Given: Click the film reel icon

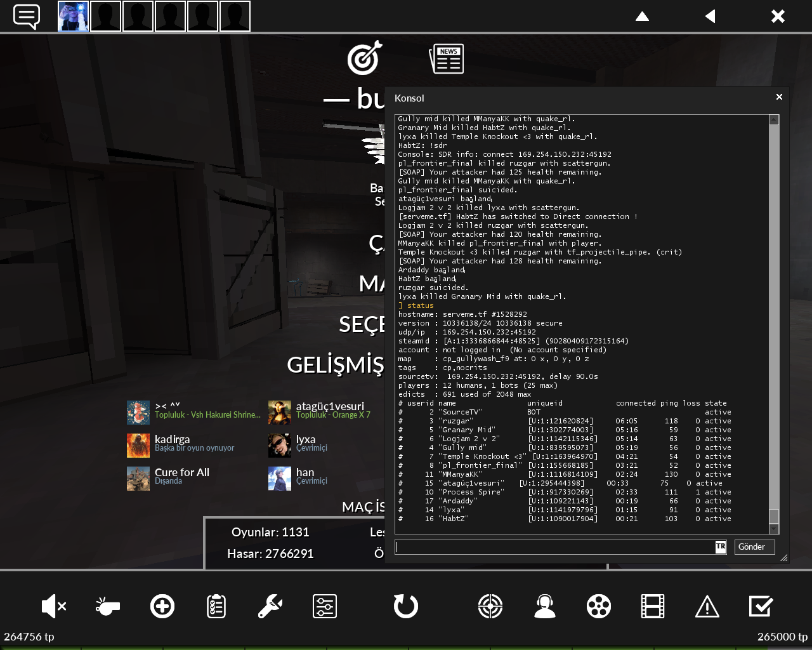Looking at the screenshot, I should [599, 606].
